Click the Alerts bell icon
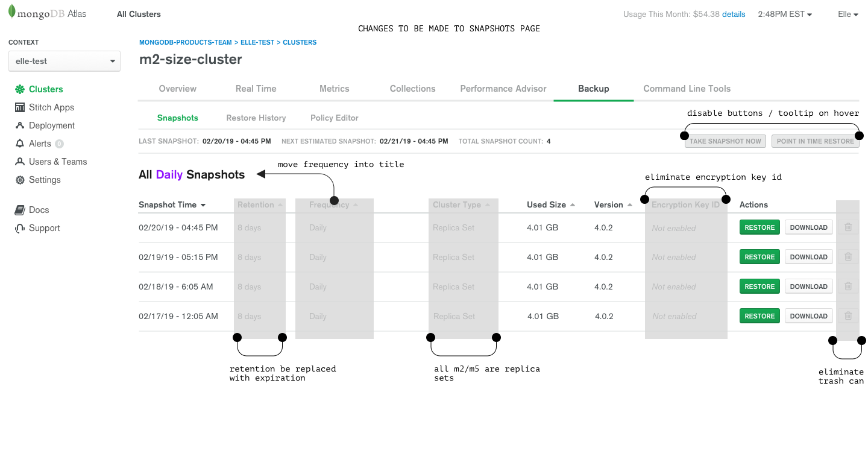Screen dimensions: 868x456 tap(19, 144)
